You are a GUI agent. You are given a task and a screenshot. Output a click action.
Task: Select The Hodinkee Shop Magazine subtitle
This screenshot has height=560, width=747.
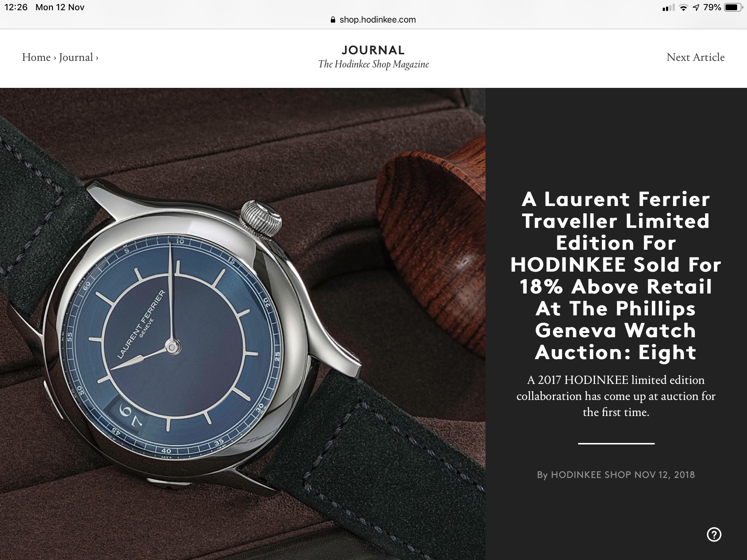tap(373, 65)
